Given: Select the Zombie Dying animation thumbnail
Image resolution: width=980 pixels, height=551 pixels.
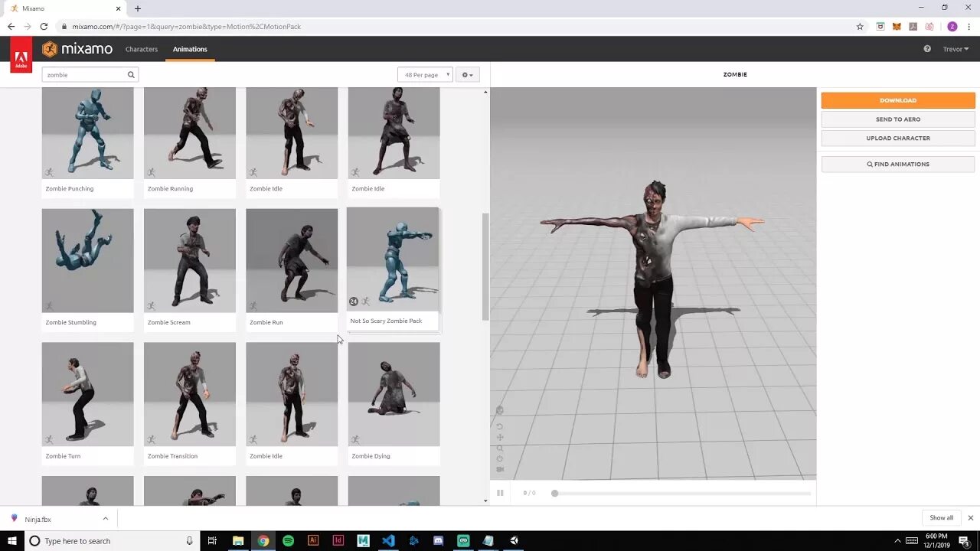Looking at the screenshot, I should pyautogui.click(x=394, y=394).
